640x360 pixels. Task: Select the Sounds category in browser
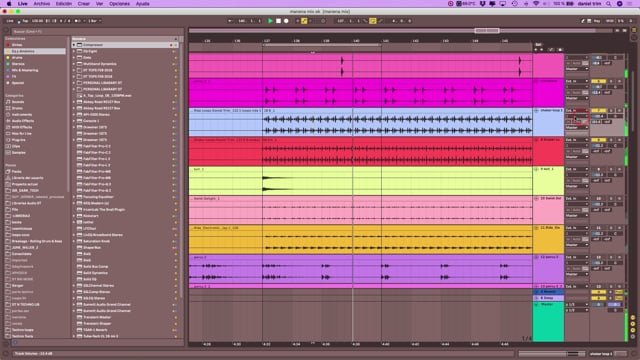18,102
